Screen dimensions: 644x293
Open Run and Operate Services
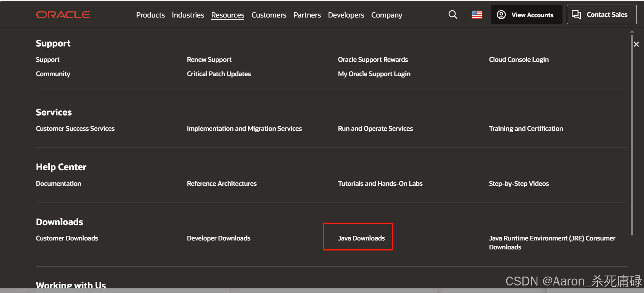click(375, 129)
